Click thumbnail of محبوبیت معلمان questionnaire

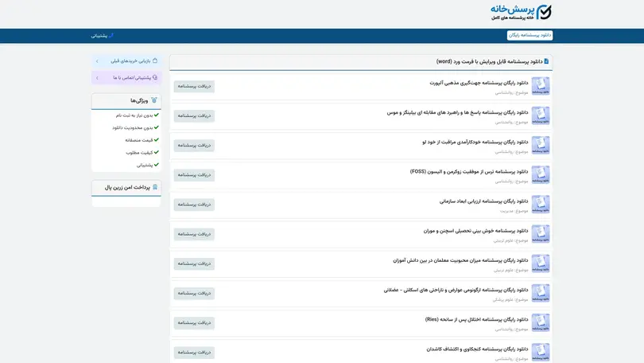(541, 263)
